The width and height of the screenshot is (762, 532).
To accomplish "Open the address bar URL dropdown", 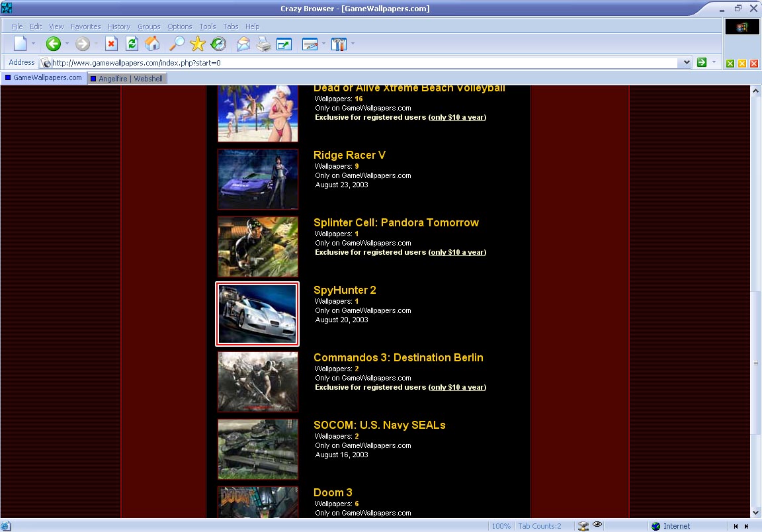I will [x=687, y=62].
